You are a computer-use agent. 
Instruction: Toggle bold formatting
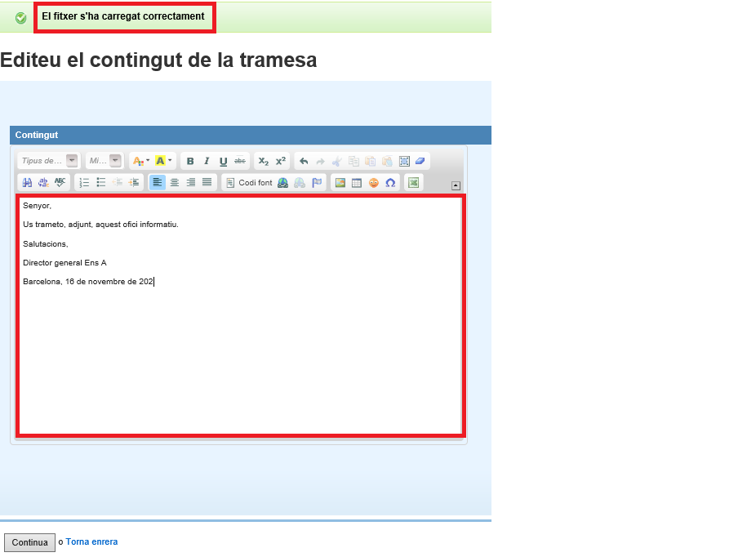tap(190, 162)
